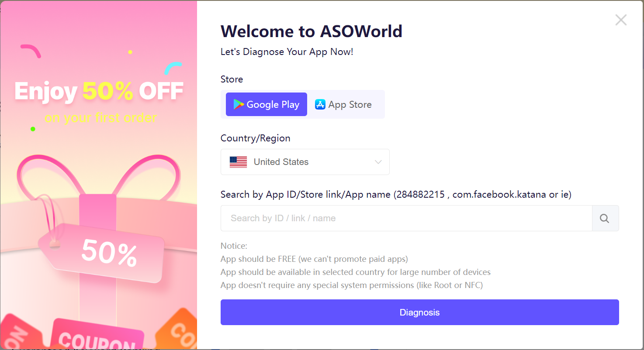Click the Country/Region field label

pyautogui.click(x=255, y=138)
